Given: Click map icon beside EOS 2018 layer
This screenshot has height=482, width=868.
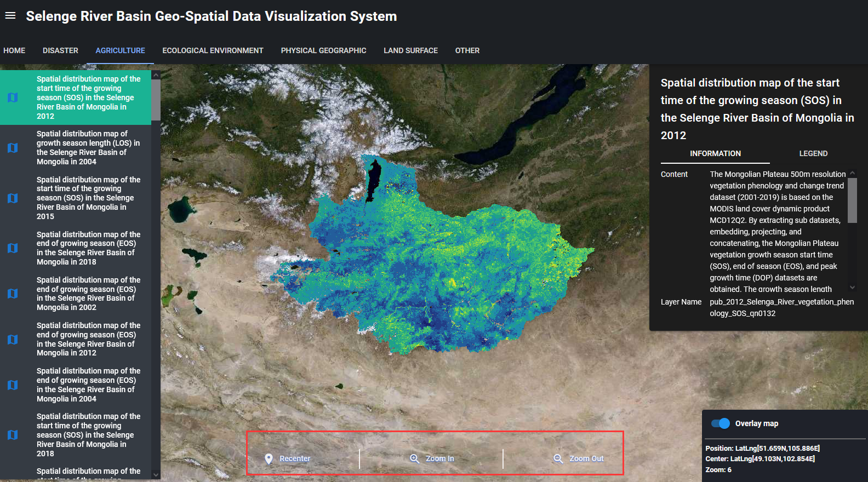Looking at the screenshot, I should (x=13, y=248).
